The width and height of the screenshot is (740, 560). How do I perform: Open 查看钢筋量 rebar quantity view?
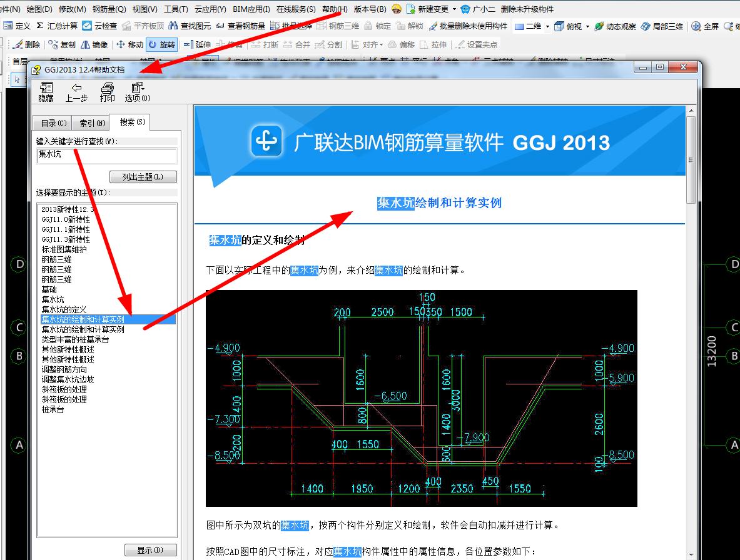click(x=241, y=26)
